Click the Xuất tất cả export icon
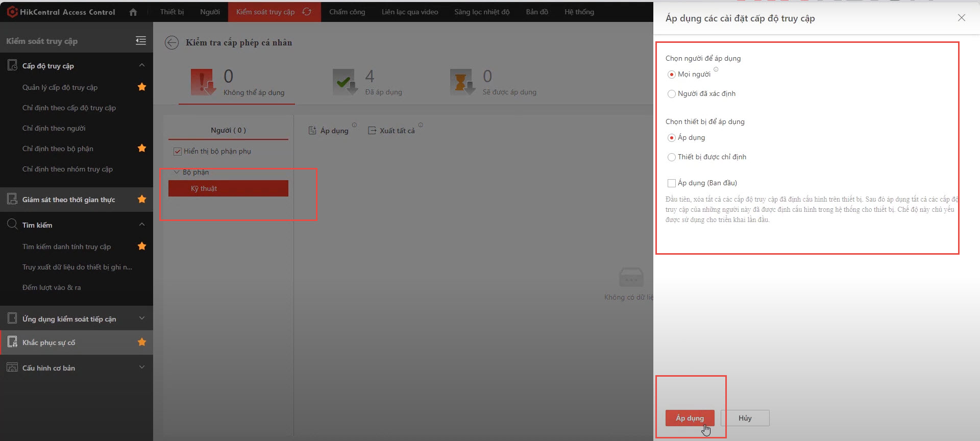This screenshot has width=980, height=441. (x=372, y=131)
